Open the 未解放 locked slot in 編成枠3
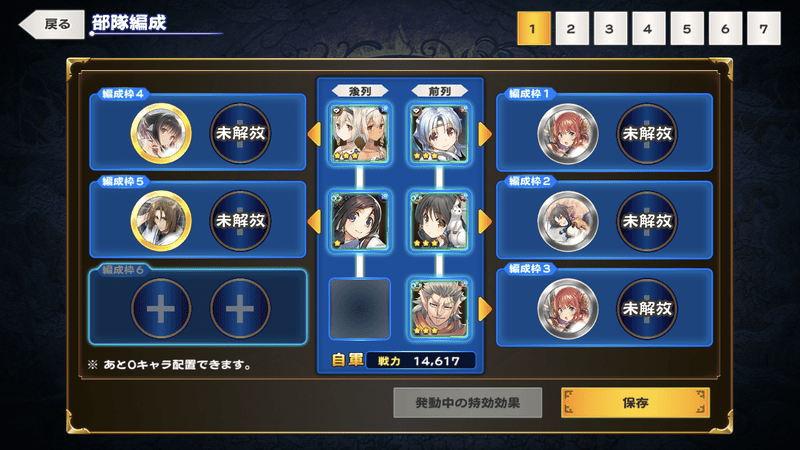The width and height of the screenshot is (800, 450). tap(646, 309)
